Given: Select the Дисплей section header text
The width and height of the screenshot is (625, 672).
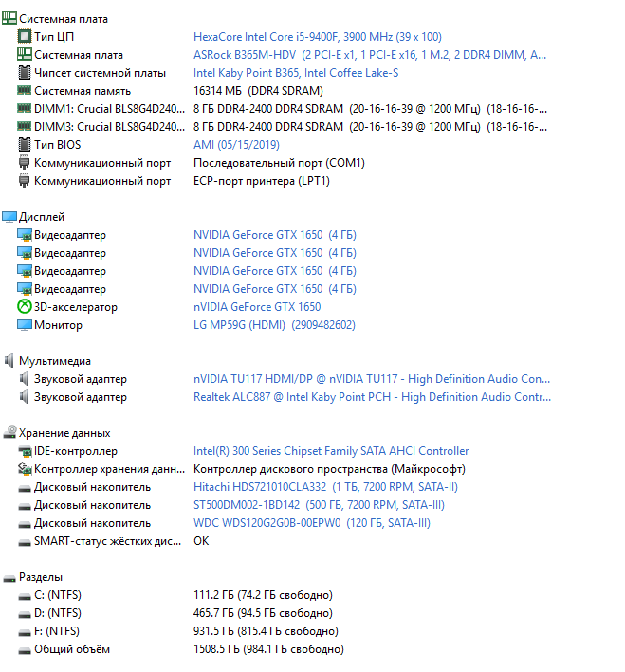Looking at the screenshot, I should coord(42,217).
